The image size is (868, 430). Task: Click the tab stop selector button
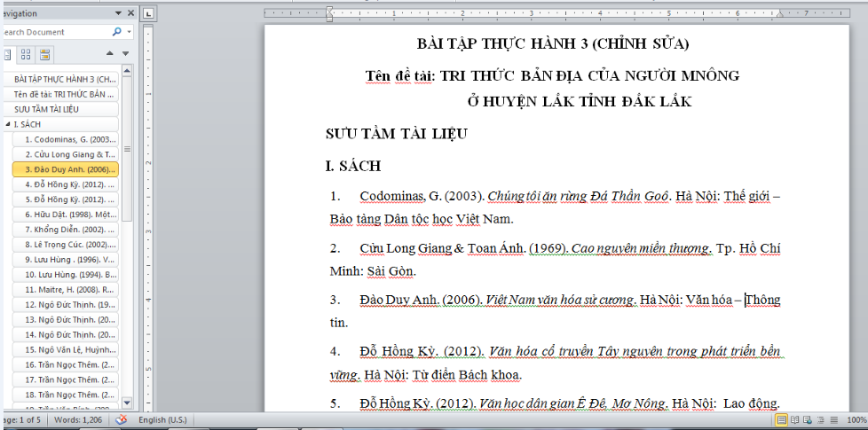[x=148, y=13]
